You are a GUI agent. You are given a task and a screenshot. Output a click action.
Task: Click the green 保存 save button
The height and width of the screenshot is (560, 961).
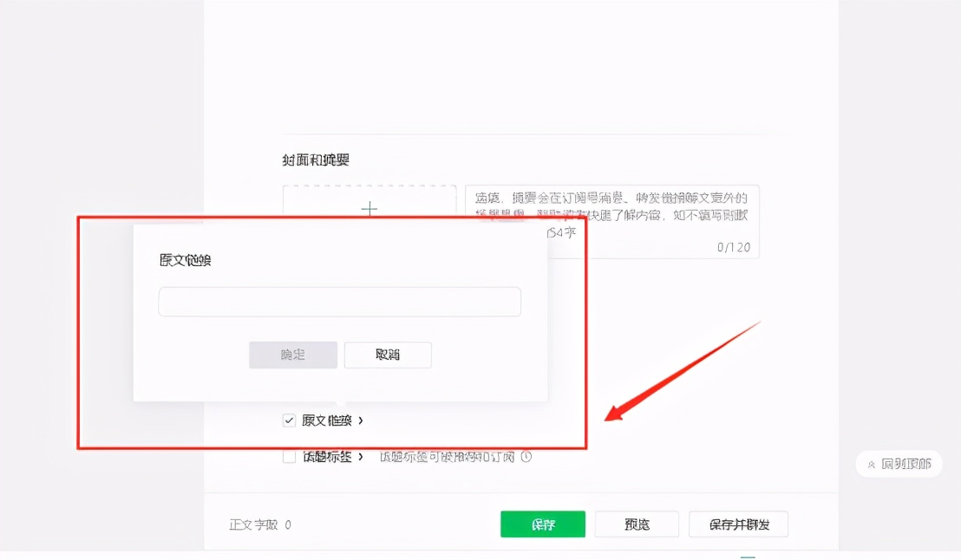pyautogui.click(x=543, y=524)
